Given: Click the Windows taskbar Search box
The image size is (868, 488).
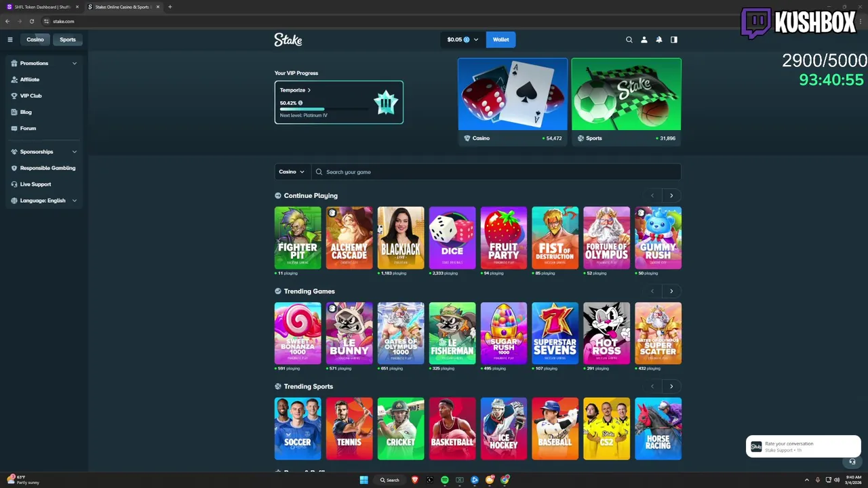Looking at the screenshot, I should point(390,480).
